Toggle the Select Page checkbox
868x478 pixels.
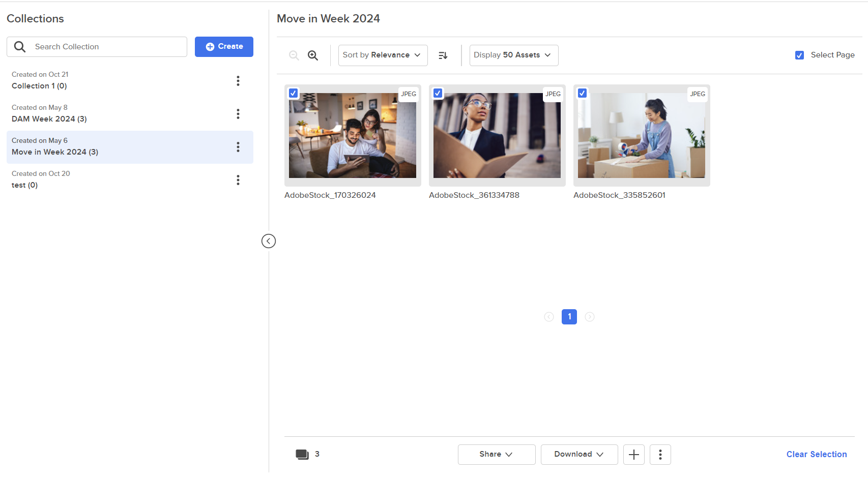click(800, 55)
